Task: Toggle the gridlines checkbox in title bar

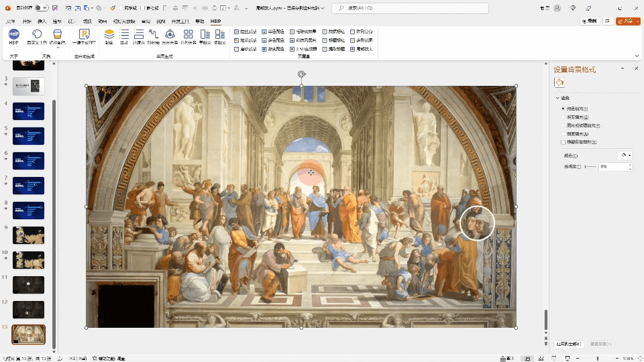Action: pyautogui.click(x=121, y=8)
